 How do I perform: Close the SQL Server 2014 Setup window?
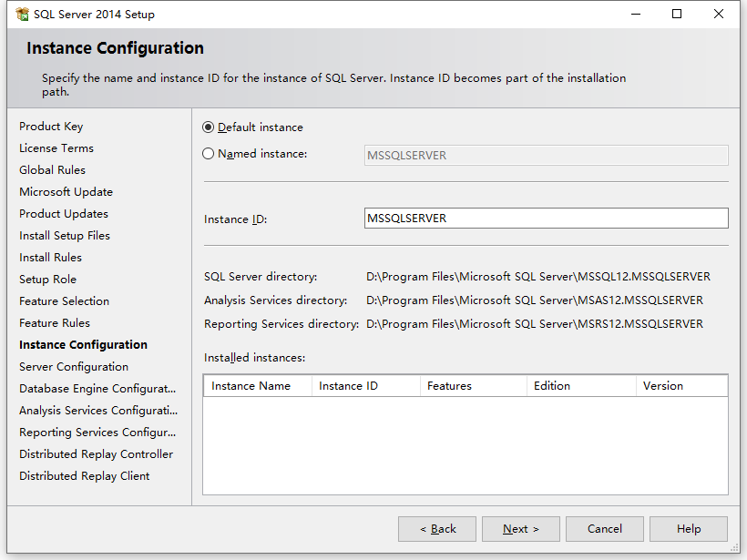719,15
